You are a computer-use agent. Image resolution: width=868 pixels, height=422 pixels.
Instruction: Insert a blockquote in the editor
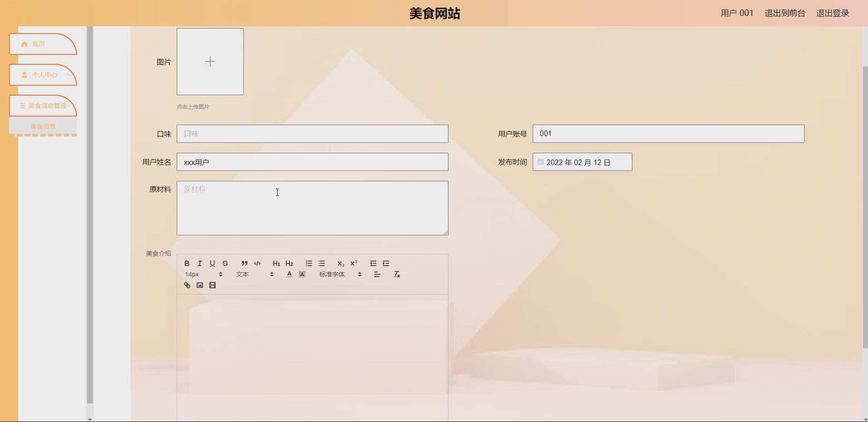point(244,263)
